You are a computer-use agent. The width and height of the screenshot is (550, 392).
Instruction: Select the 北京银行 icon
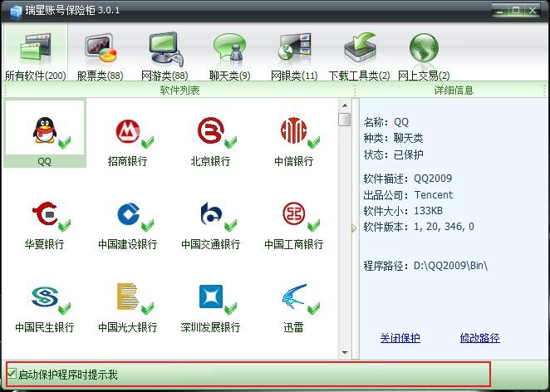tap(210, 130)
